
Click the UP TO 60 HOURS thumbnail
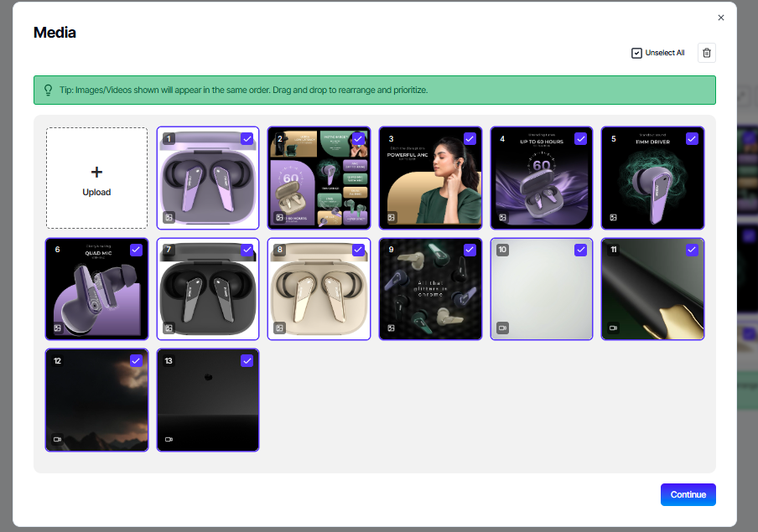coord(541,178)
